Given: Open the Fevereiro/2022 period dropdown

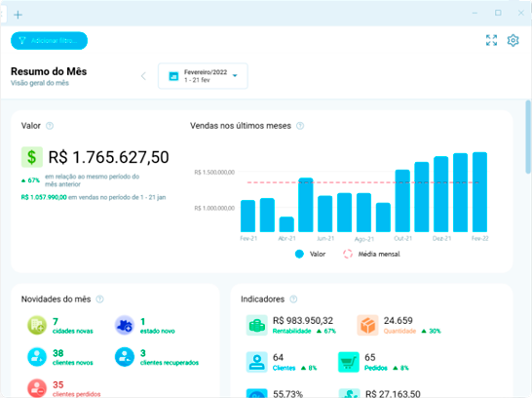Looking at the screenshot, I should [203, 76].
